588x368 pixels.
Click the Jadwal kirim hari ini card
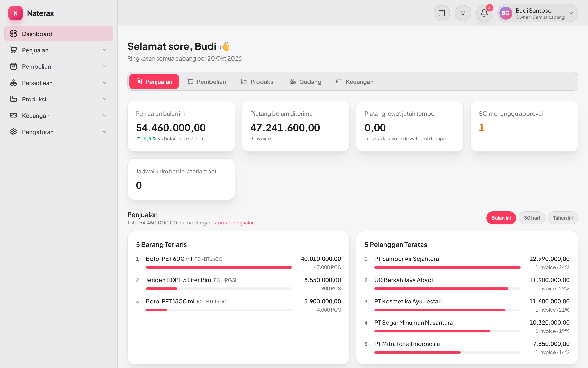[181, 179]
